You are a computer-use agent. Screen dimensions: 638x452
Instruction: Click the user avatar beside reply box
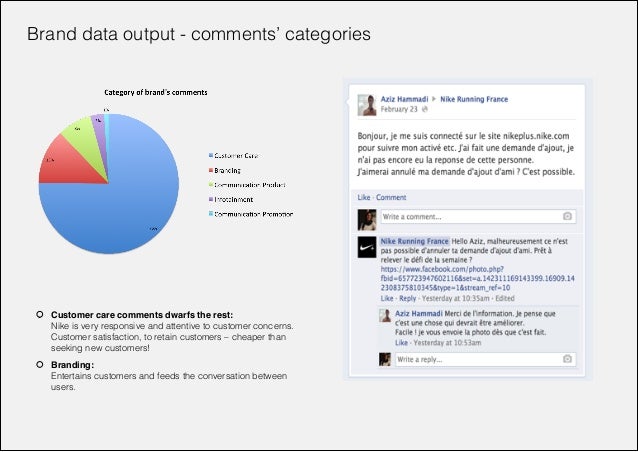coord(385,359)
